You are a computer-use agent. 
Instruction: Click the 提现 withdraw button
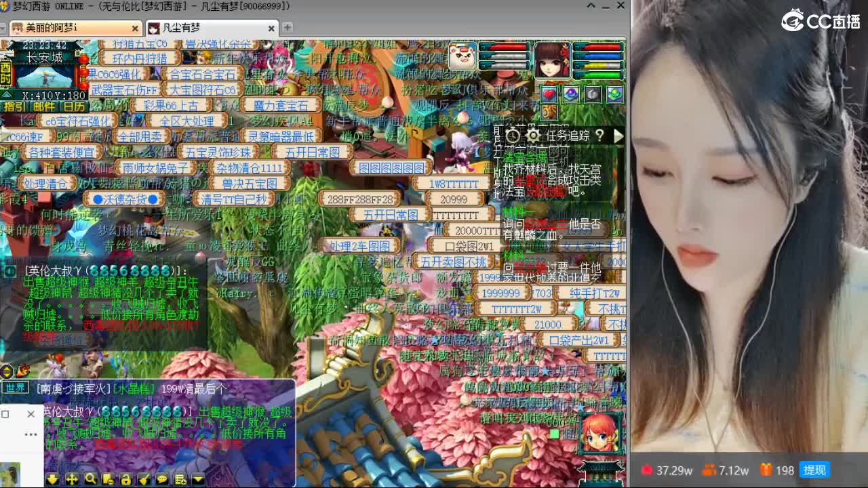(814, 470)
